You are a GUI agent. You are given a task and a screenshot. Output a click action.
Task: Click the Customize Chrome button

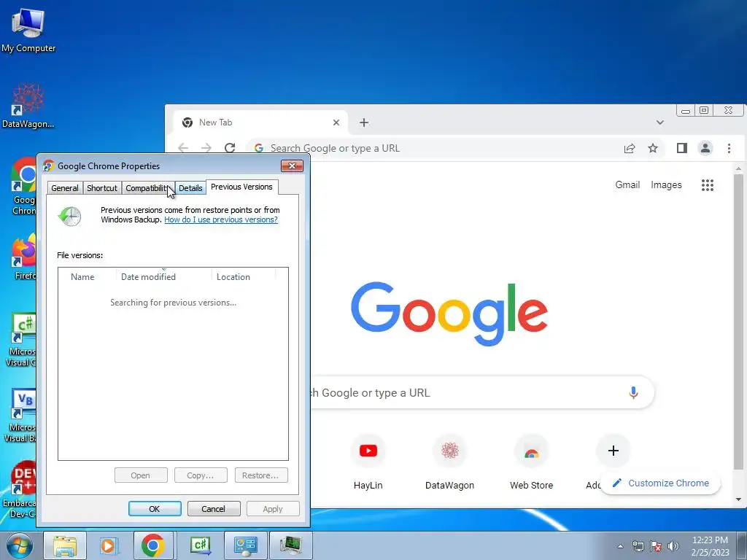coord(660,483)
